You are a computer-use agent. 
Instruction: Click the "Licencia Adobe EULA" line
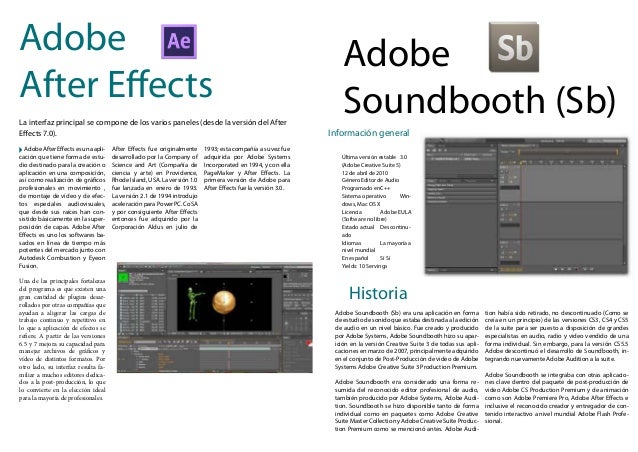tap(376, 212)
